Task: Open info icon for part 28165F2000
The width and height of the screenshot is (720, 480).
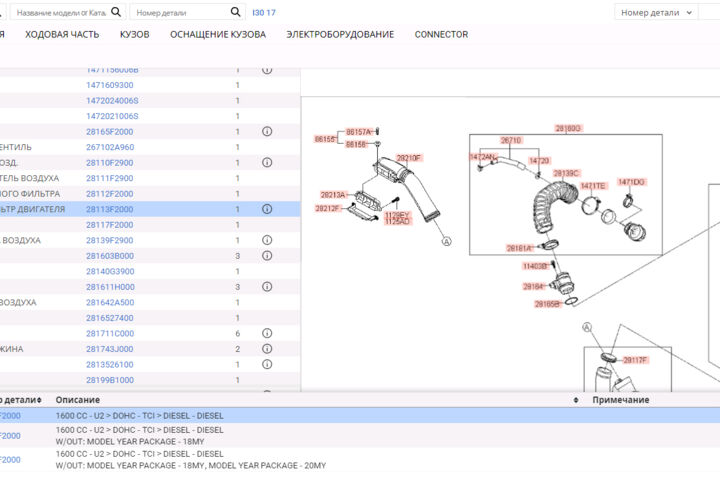Action: [267, 131]
